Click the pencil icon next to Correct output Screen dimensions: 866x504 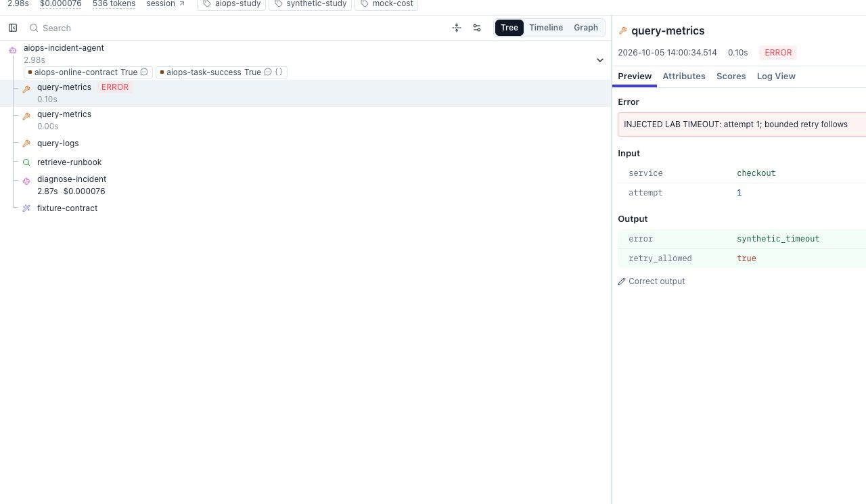point(622,281)
